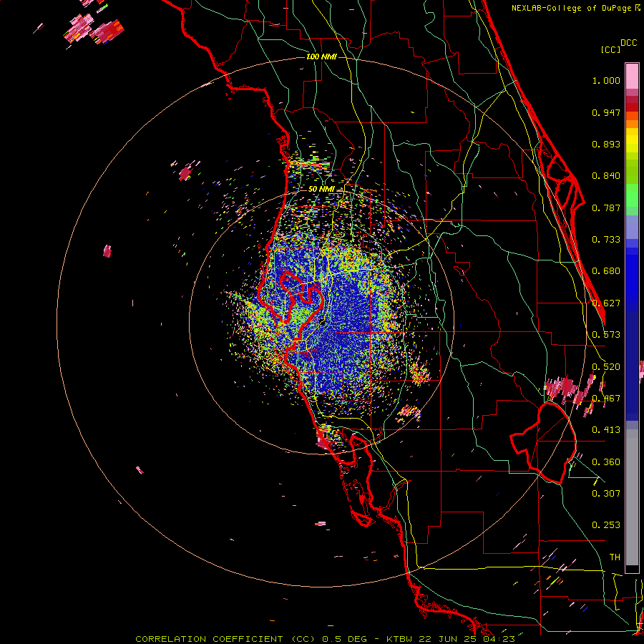644x644 pixels.
Task: Click the 0.253 scale value
Action: pyautogui.click(x=606, y=525)
